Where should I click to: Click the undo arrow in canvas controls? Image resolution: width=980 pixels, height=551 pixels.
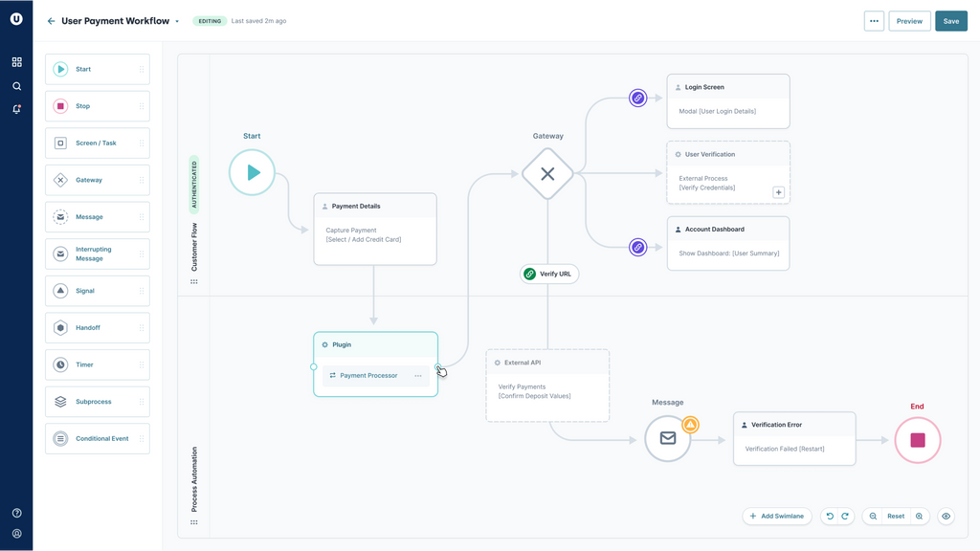click(830, 517)
